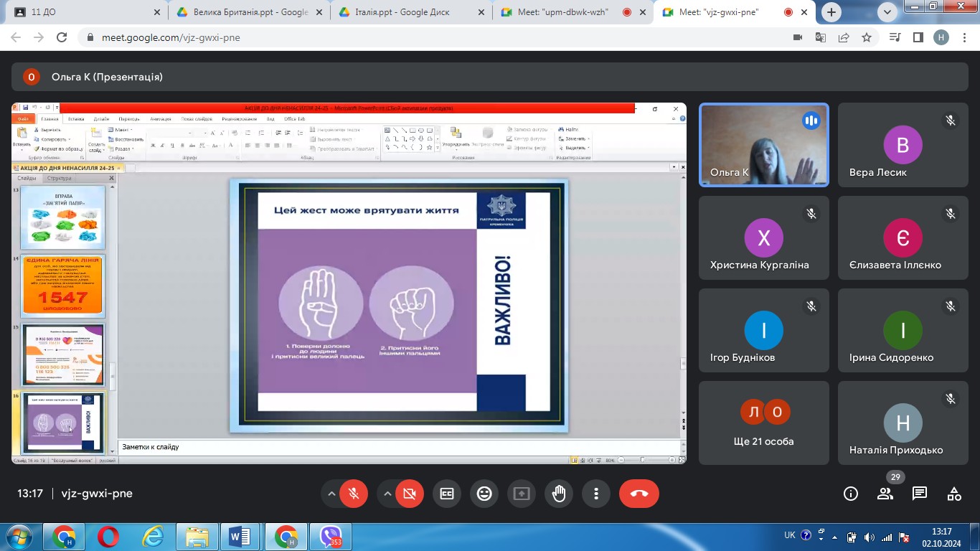980x551 pixels.
Task: Toggle the turned-off camera button
Action: pyautogui.click(x=410, y=494)
